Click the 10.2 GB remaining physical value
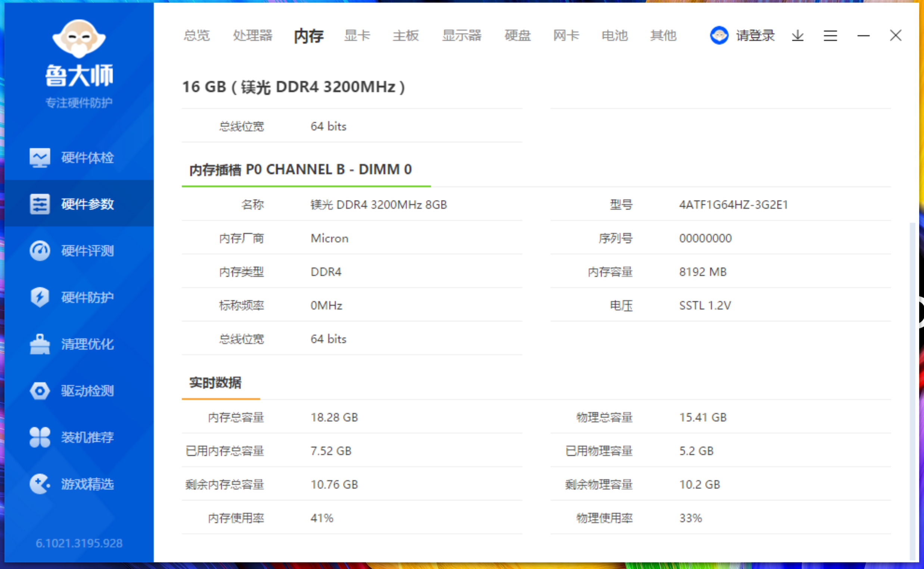The width and height of the screenshot is (924, 569). [x=699, y=484]
